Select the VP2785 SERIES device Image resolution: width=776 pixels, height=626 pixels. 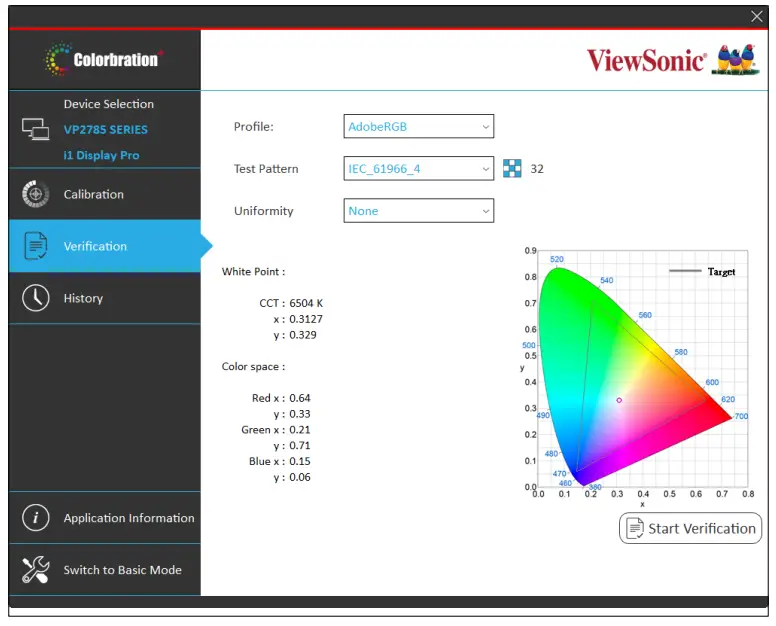coord(105,130)
